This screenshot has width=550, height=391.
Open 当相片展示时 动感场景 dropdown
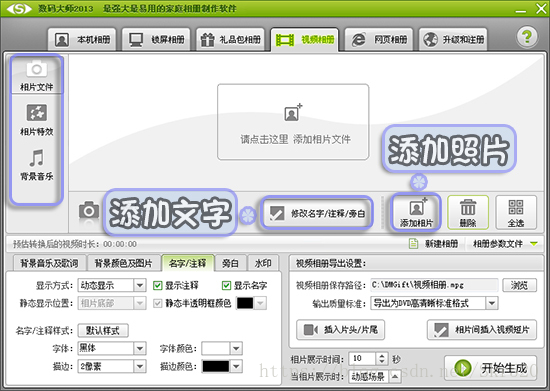(375, 377)
